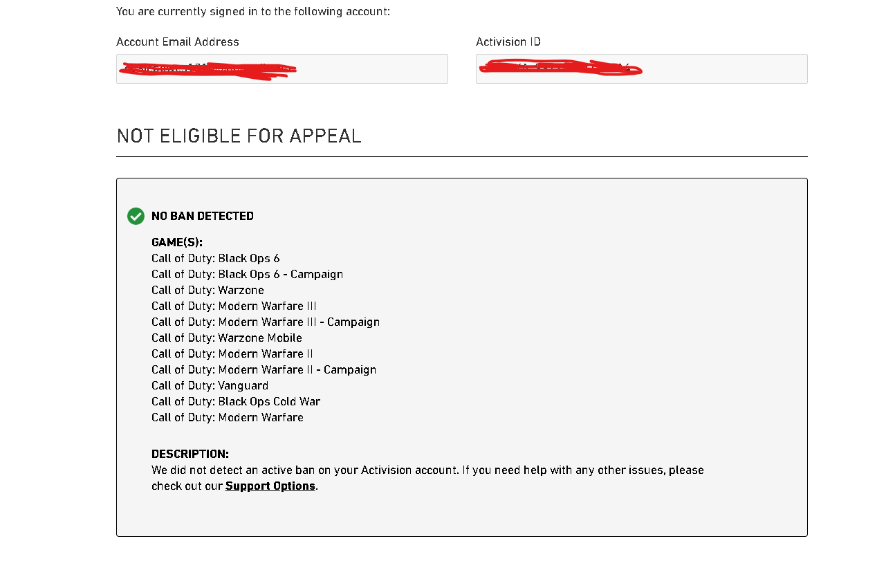Click the Account Email Address field
Viewport: 895px width, 588px height.
click(282, 69)
